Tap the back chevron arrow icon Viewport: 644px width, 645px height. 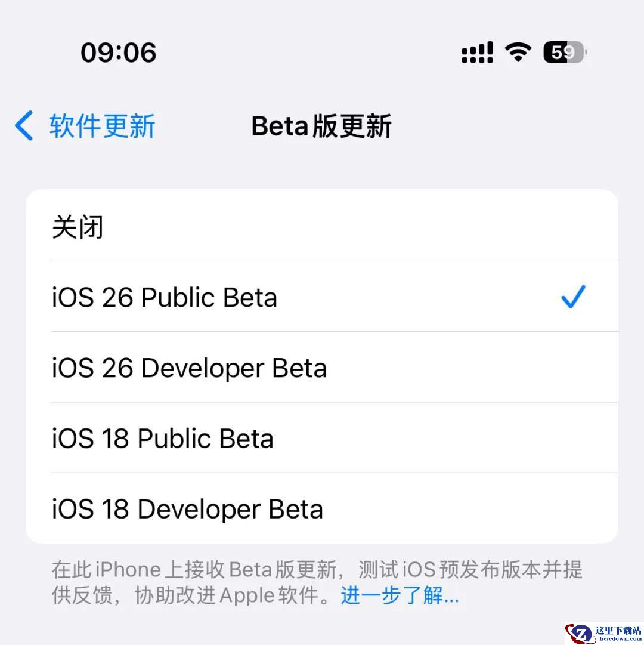tap(24, 125)
